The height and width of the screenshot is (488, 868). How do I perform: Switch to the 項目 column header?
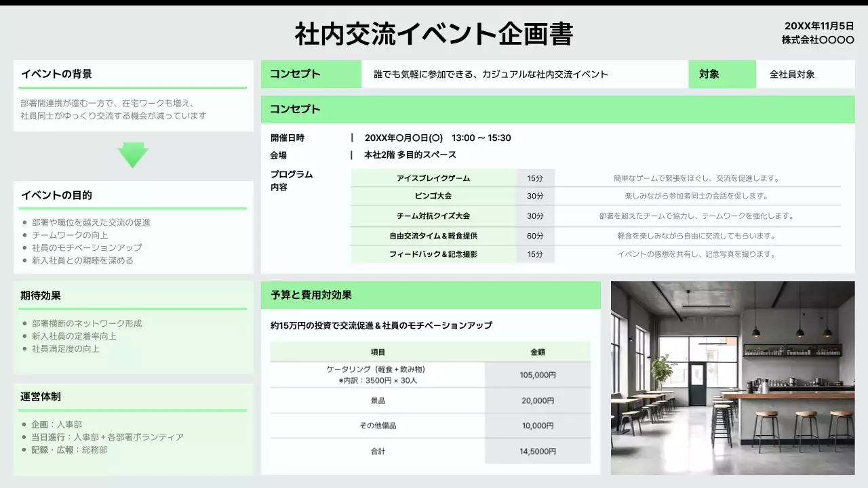[378, 351]
